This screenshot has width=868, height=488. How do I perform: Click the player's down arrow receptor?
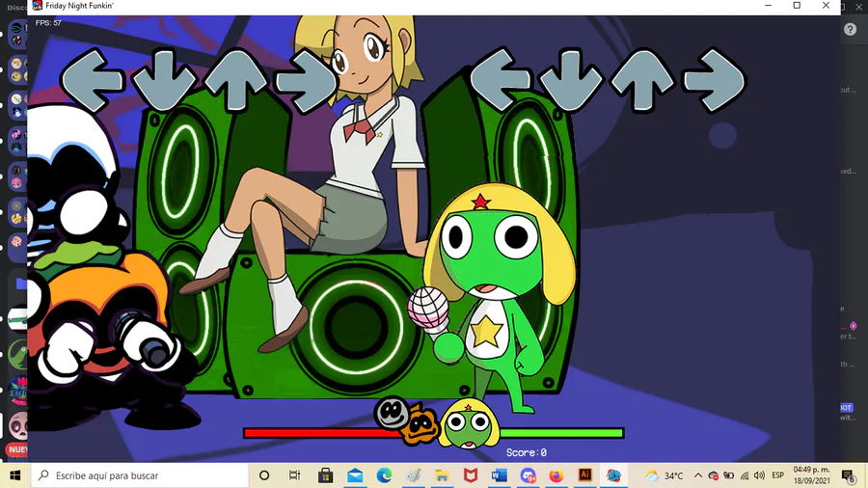coord(571,80)
